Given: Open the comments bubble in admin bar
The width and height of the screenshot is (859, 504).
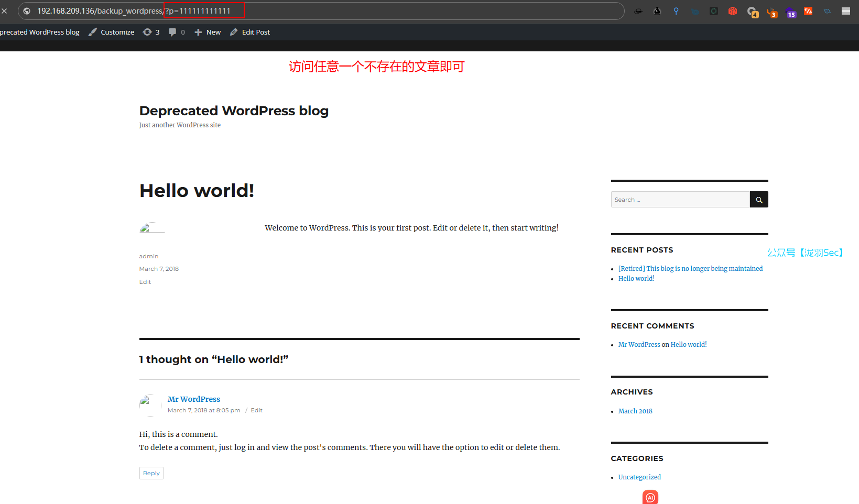Looking at the screenshot, I should click(x=176, y=32).
